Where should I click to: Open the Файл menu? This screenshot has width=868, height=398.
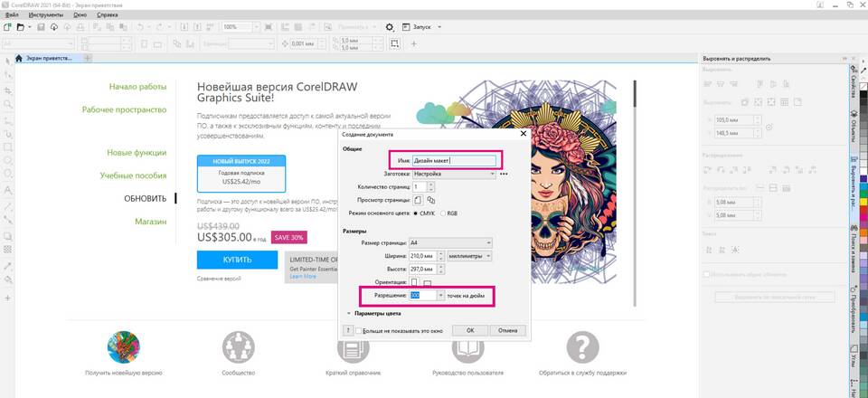12,15
